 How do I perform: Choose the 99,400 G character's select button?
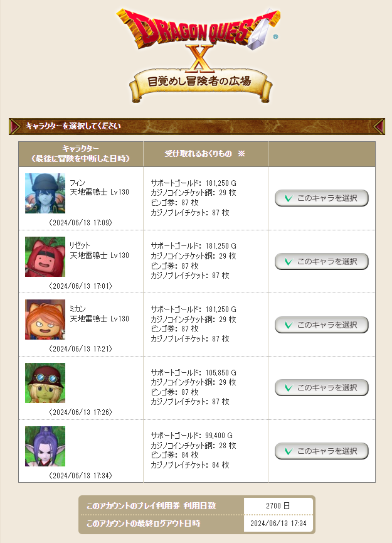[x=321, y=451]
